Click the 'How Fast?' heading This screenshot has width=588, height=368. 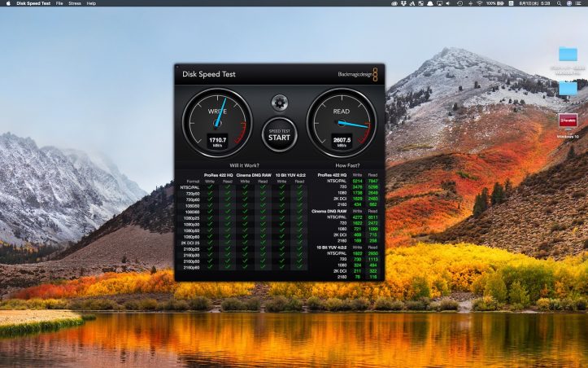[x=347, y=165]
